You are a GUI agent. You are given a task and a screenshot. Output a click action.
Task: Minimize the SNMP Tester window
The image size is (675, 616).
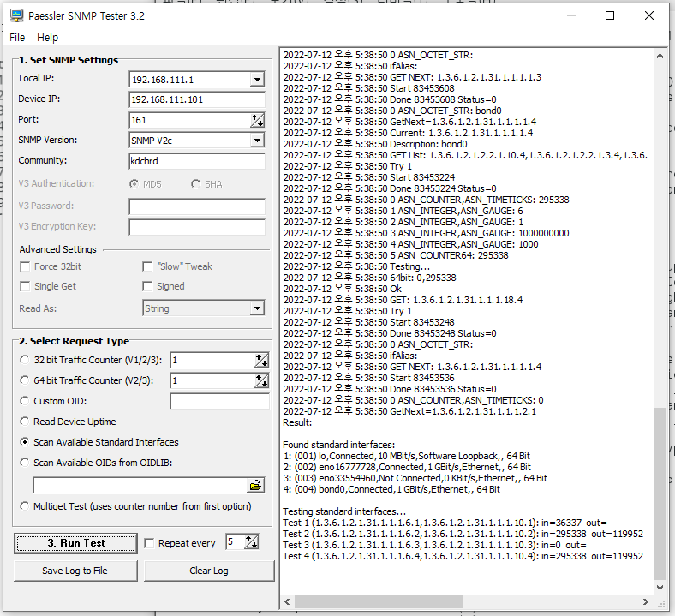coord(571,16)
